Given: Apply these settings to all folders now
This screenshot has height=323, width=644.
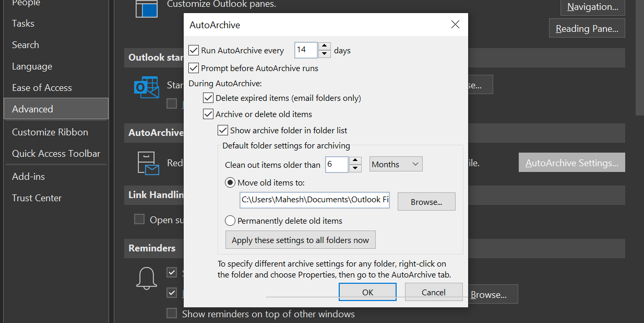Looking at the screenshot, I should tap(300, 239).
